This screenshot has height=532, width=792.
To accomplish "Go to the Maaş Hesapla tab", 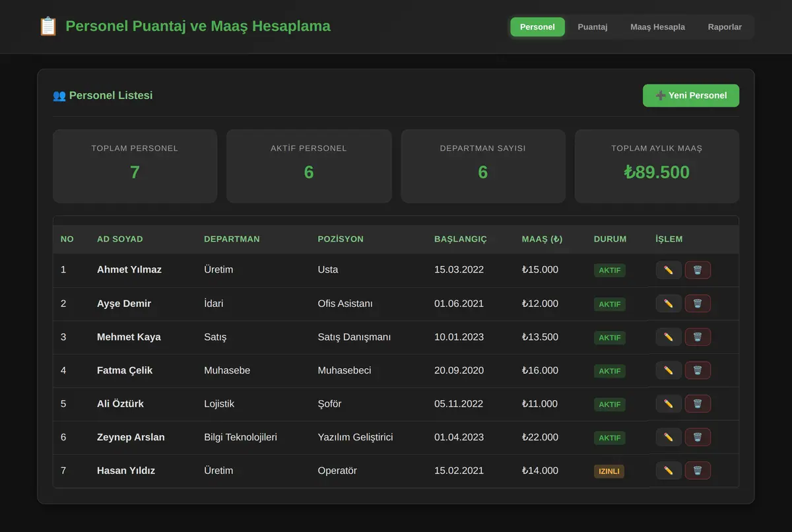I will (x=657, y=27).
